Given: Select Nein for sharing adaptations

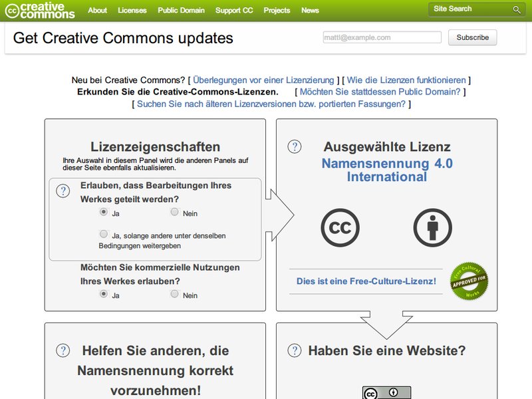Looking at the screenshot, I should click(174, 212).
